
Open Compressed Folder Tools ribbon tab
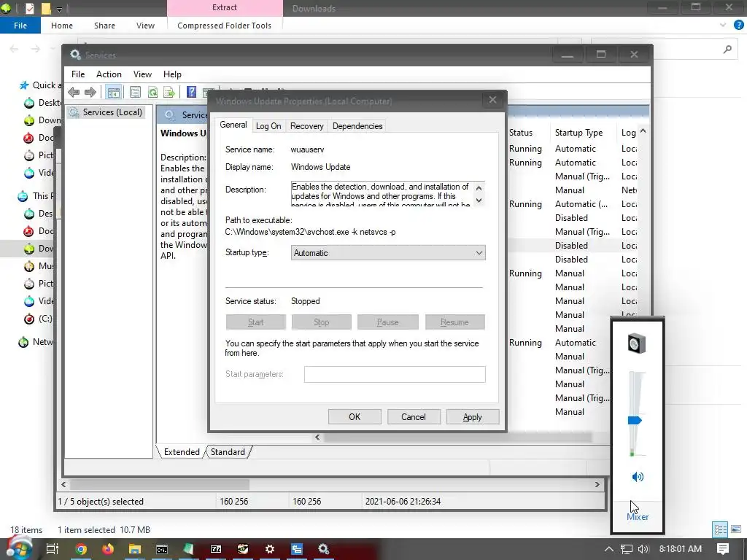(225, 26)
